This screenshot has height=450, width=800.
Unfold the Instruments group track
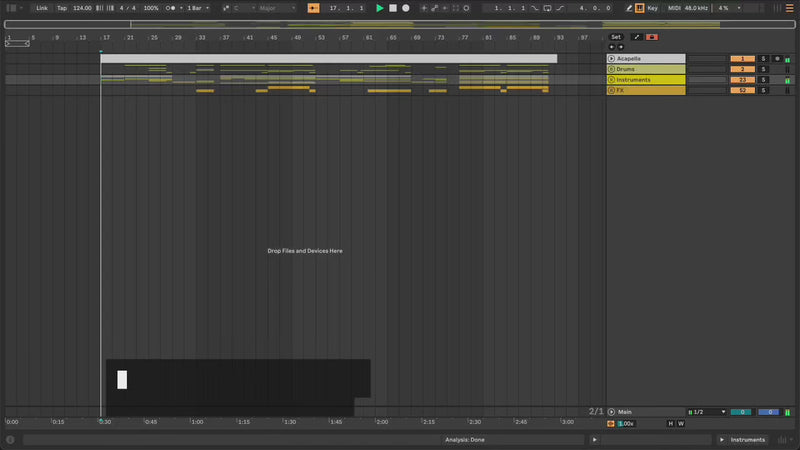tap(611, 80)
